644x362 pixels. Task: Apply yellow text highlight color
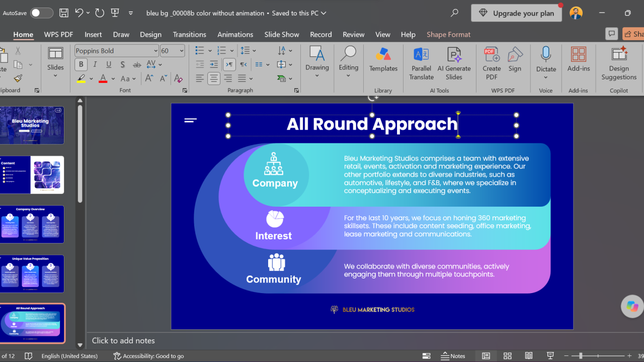point(82,78)
